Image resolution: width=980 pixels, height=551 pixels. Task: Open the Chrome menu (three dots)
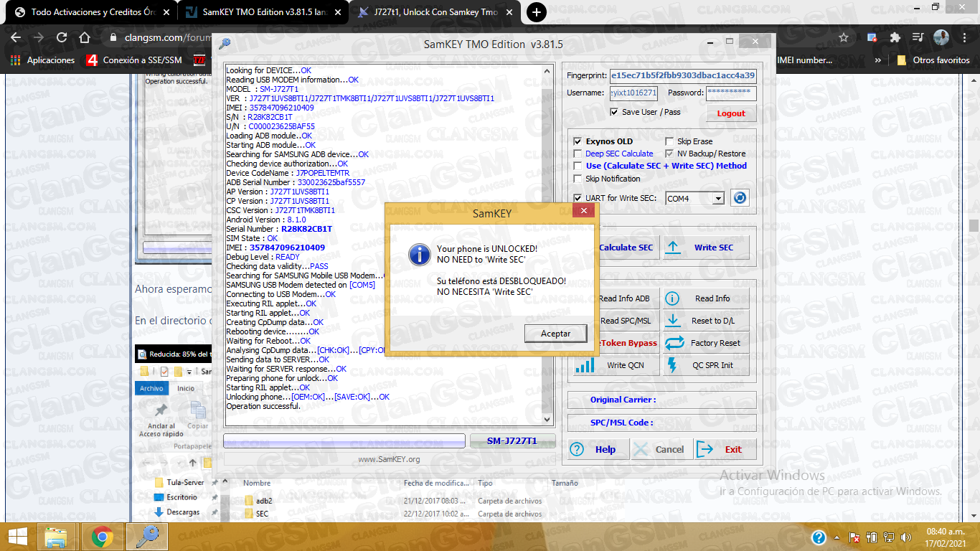click(964, 37)
